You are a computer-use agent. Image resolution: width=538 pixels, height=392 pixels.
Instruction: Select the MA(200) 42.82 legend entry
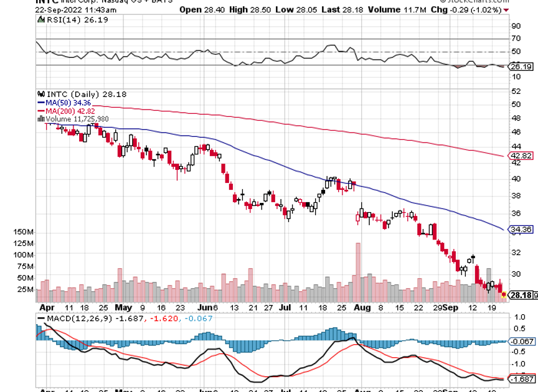(x=66, y=111)
